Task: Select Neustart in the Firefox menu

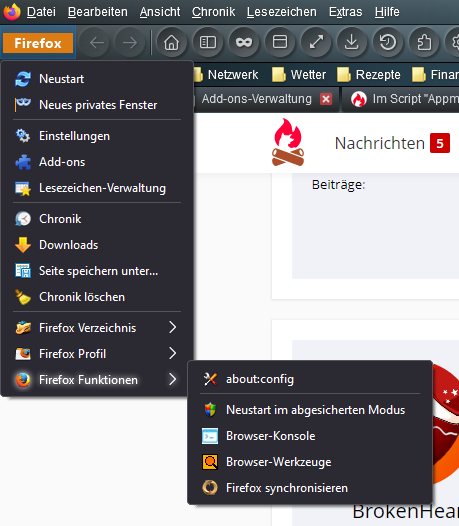Action: tap(97, 79)
